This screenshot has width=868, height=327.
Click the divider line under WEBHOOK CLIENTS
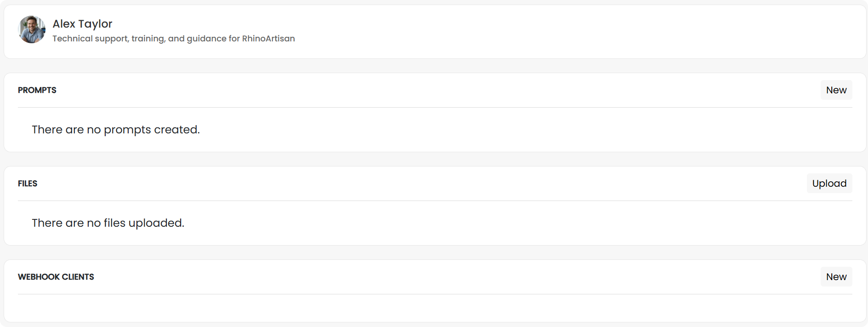pos(435,294)
